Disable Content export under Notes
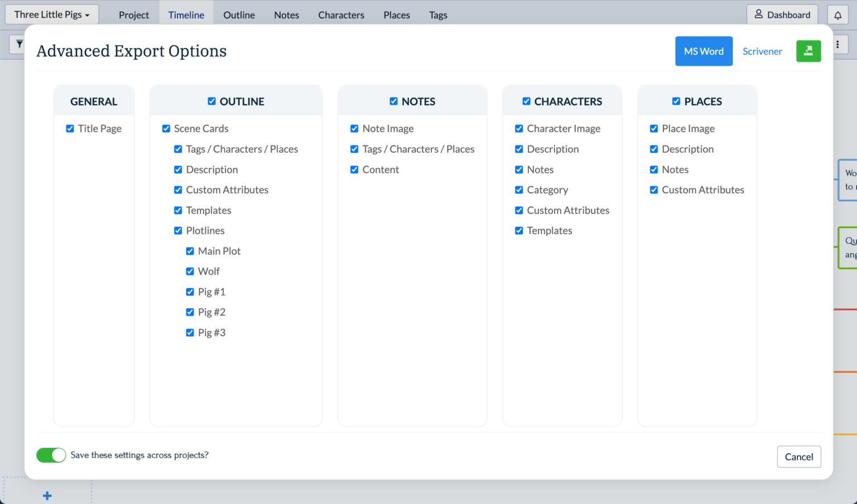 pyautogui.click(x=354, y=169)
